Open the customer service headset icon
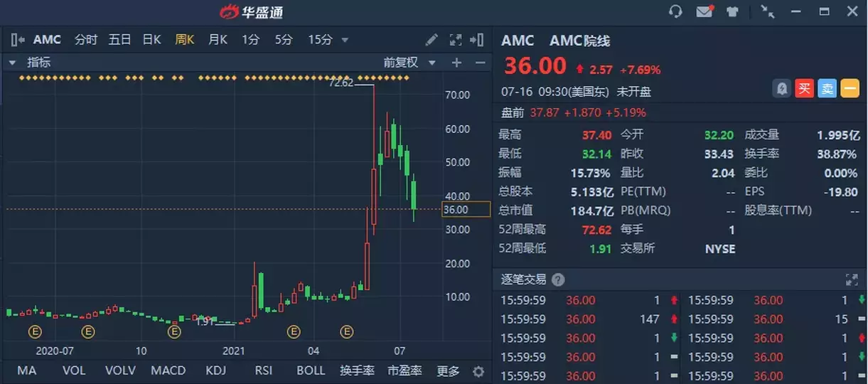 [676, 11]
